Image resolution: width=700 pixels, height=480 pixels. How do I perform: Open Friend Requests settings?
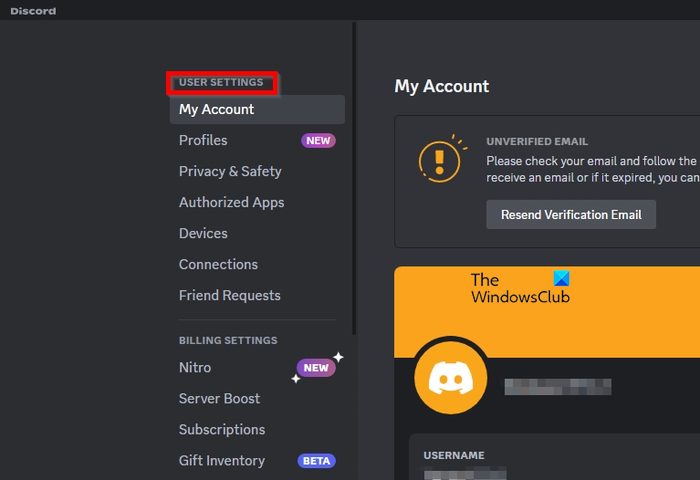[x=229, y=296]
